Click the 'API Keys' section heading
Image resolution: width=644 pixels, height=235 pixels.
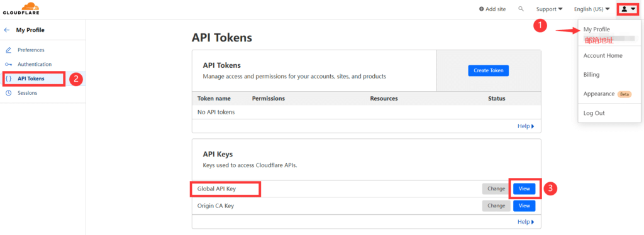pos(218,155)
